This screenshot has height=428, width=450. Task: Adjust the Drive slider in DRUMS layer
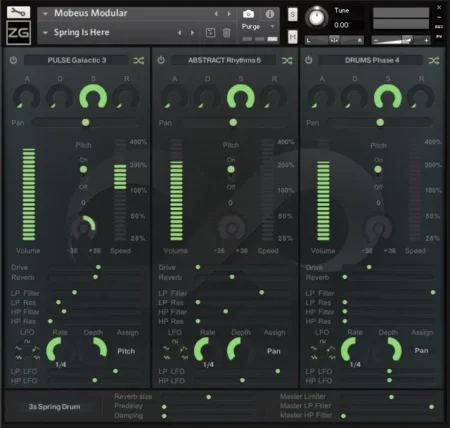(x=389, y=267)
